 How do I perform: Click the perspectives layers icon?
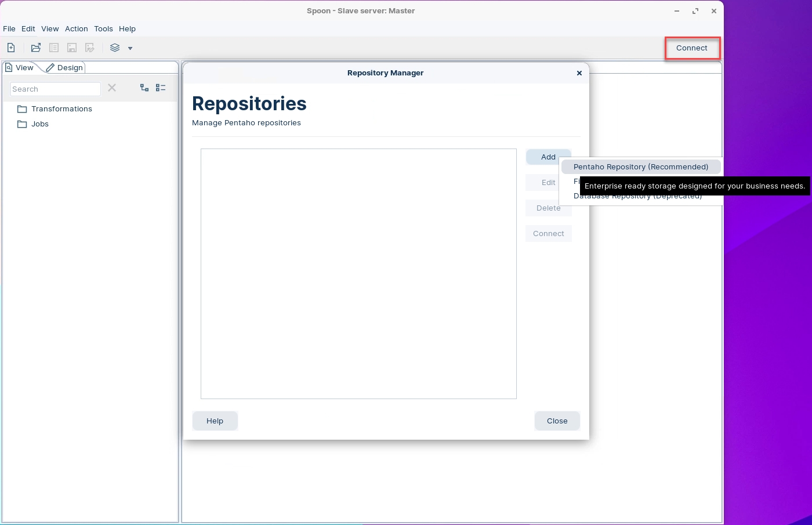click(115, 48)
